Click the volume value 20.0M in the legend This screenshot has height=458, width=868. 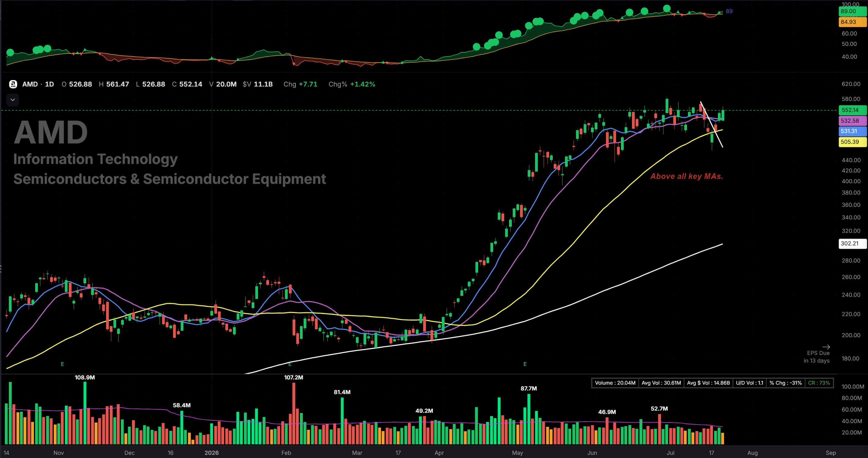click(227, 84)
